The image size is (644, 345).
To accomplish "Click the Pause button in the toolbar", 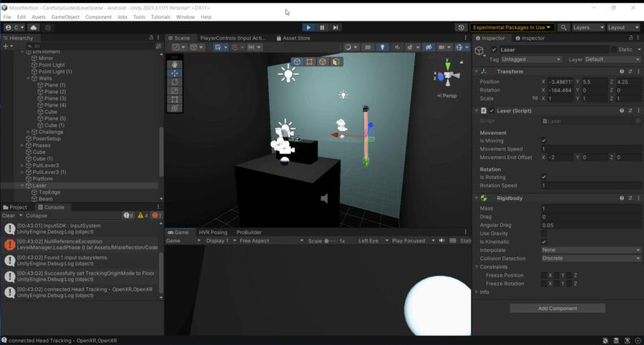I will point(322,27).
